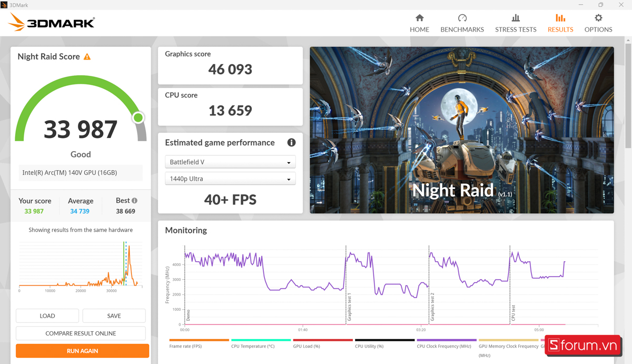Click the warning icon beside Night Raid Score

pos(87,56)
